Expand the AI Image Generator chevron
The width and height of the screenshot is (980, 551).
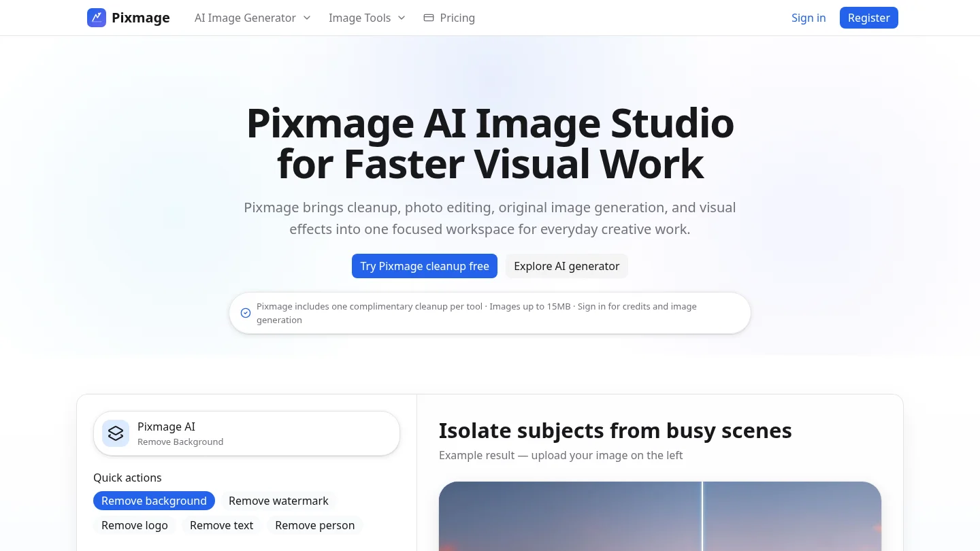306,18
